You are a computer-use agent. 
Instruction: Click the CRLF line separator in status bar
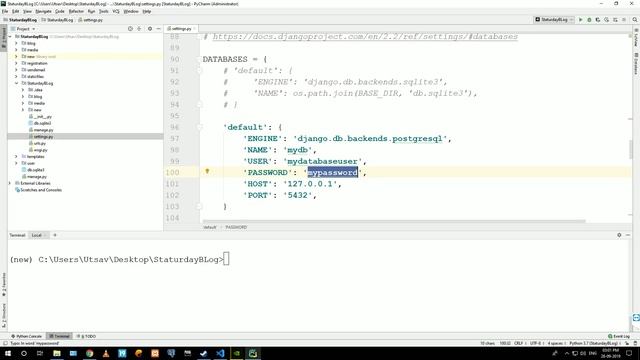pyautogui.click(x=518, y=343)
